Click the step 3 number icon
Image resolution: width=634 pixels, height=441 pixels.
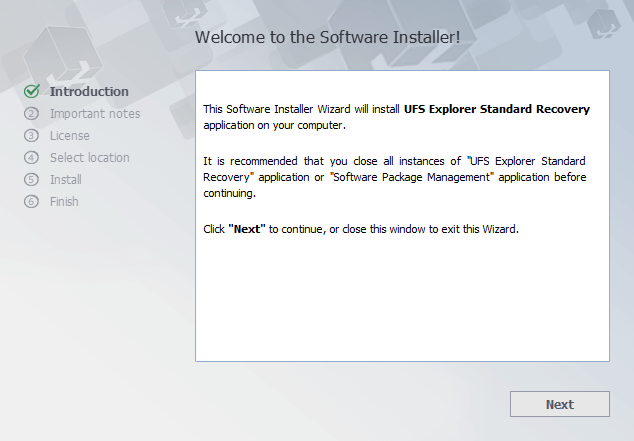point(31,136)
